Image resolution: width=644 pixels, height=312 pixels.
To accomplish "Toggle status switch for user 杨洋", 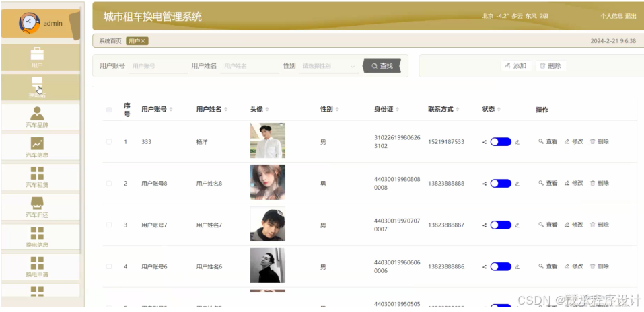I will tap(501, 142).
